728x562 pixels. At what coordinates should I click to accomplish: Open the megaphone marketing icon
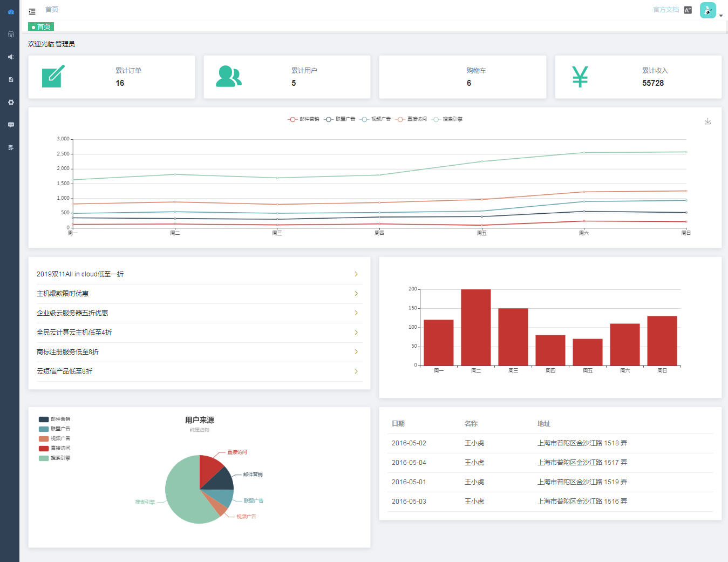pos(11,57)
